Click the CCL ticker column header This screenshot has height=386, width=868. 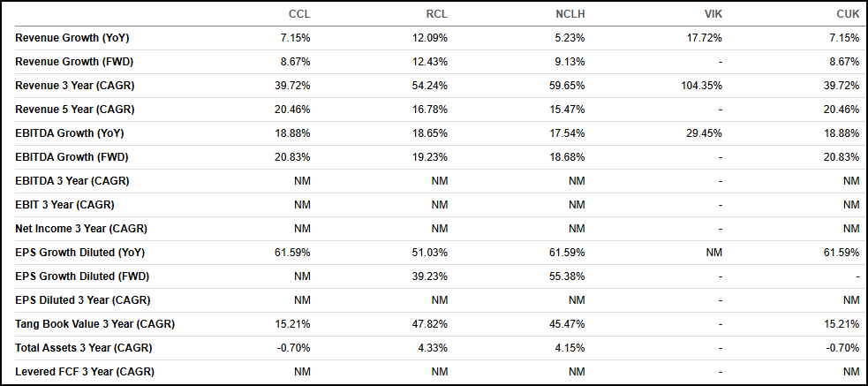tap(299, 14)
